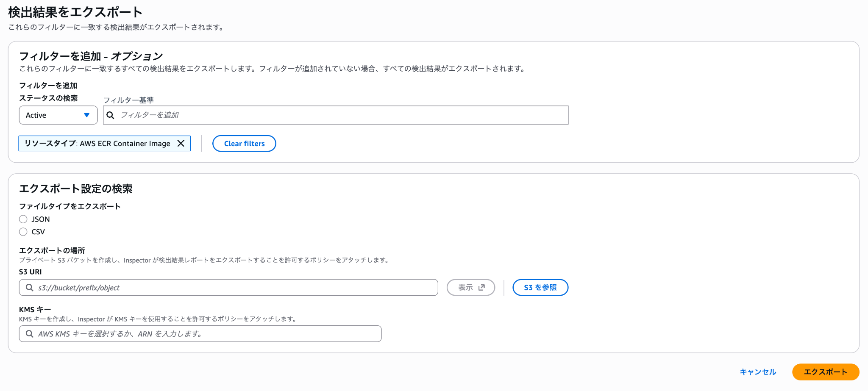This screenshot has width=868, height=391.
Task: Focus the フィルターを追加 search input
Action: (339, 115)
